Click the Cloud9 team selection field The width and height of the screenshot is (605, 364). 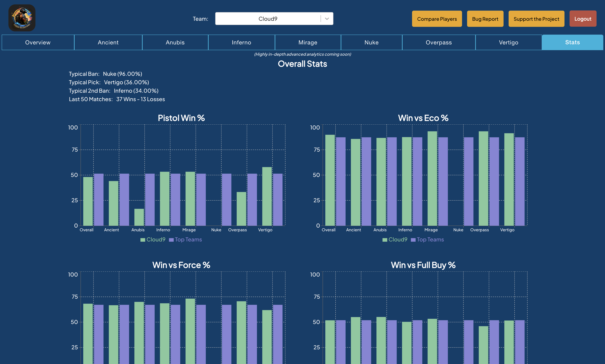pyautogui.click(x=274, y=19)
